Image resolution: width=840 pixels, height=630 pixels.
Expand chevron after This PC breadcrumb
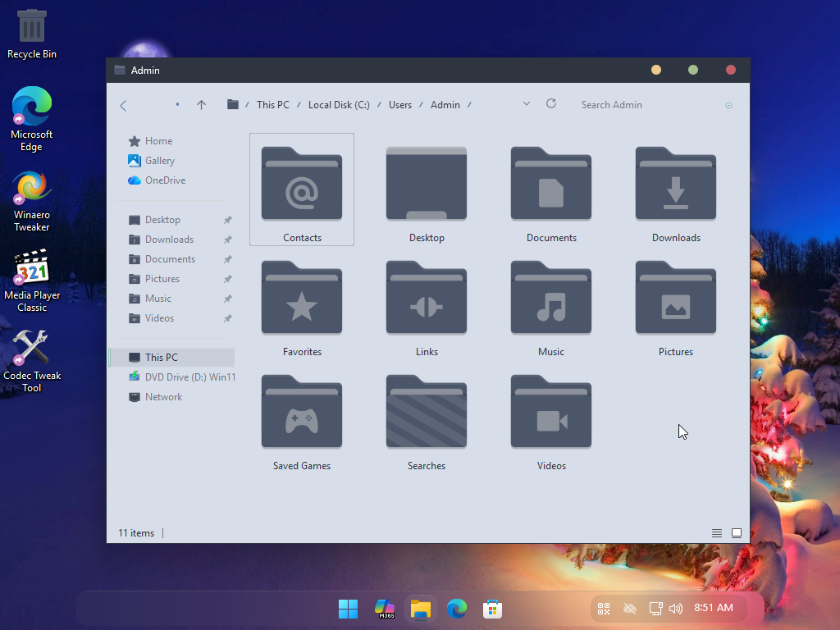[x=299, y=105]
